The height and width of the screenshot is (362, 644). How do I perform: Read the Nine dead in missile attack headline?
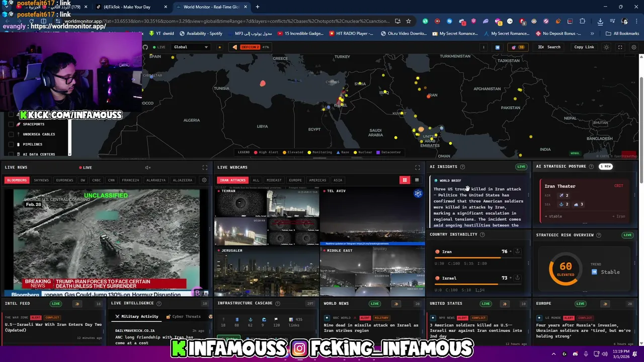[x=371, y=328]
